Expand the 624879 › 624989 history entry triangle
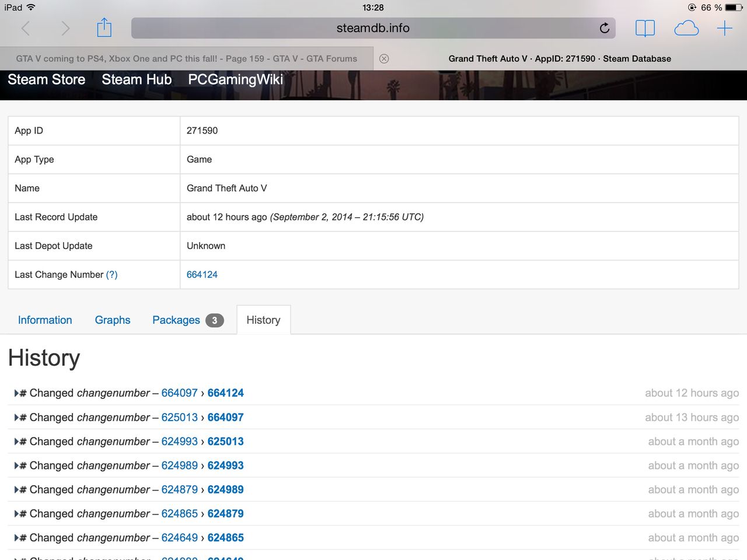The height and width of the screenshot is (560, 747). [x=16, y=490]
